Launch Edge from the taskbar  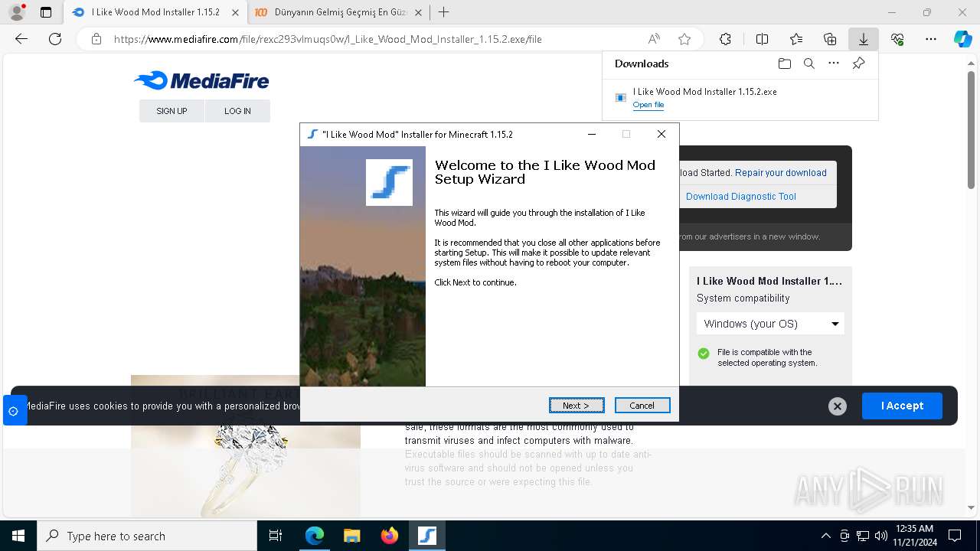pos(315,536)
